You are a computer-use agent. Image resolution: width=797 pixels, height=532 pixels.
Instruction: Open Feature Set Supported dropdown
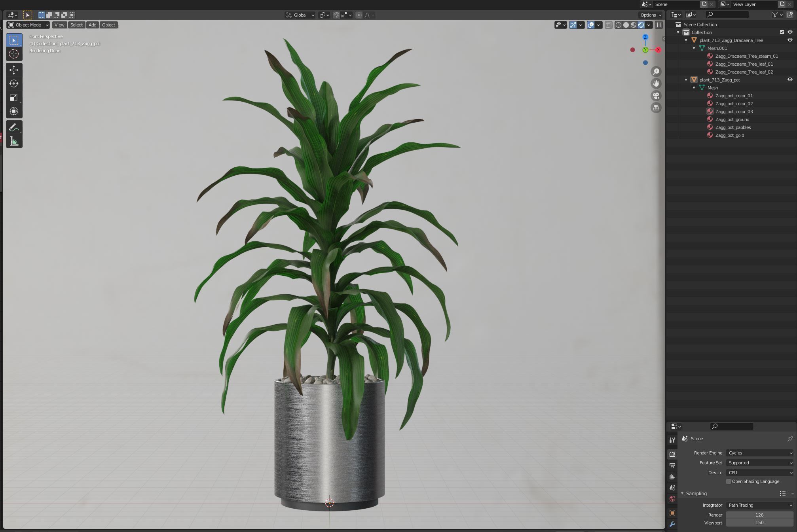(760, 463)
